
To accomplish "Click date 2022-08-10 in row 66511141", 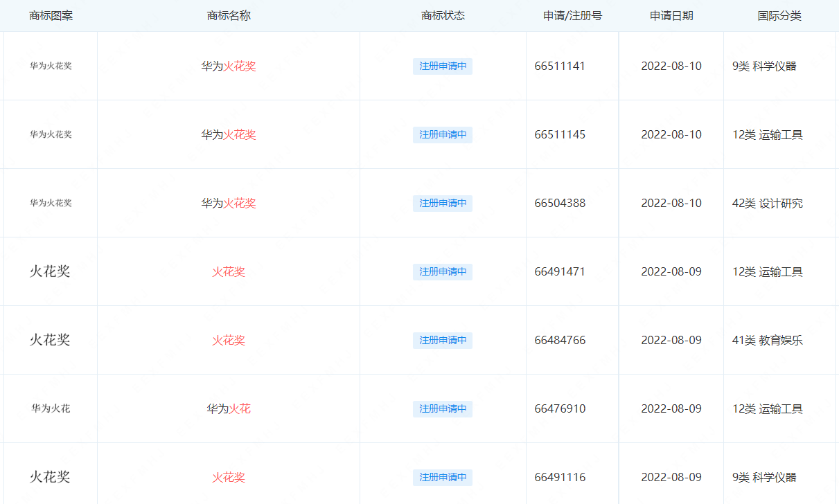I will (671, 66).
